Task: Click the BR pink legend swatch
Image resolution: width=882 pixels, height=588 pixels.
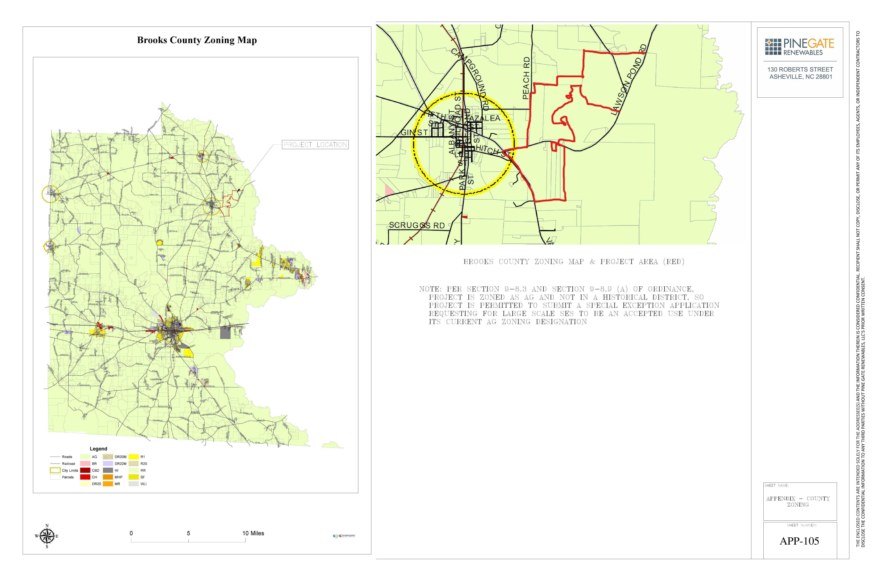Action: 85,464
